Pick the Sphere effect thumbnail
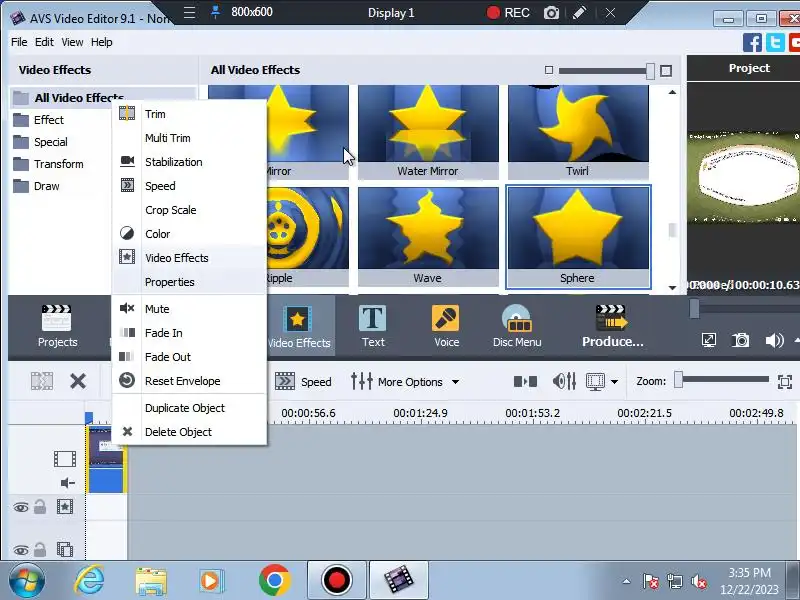The height and width of the screenshot is (600, 800). [578, 237]
